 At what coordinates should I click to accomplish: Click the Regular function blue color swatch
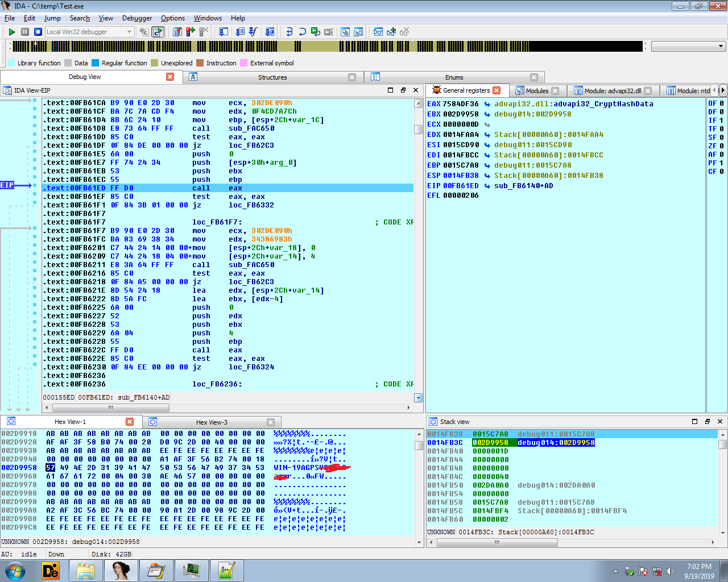[x=96, y=63]
